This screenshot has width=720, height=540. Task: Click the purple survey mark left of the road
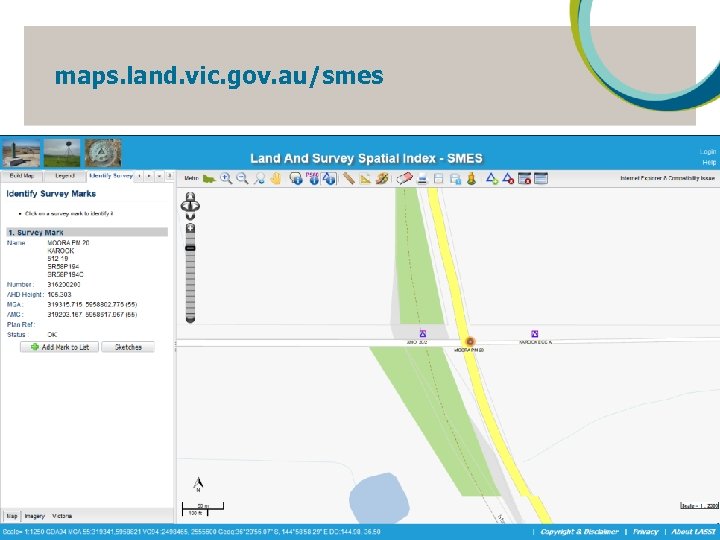pos(422,334)
